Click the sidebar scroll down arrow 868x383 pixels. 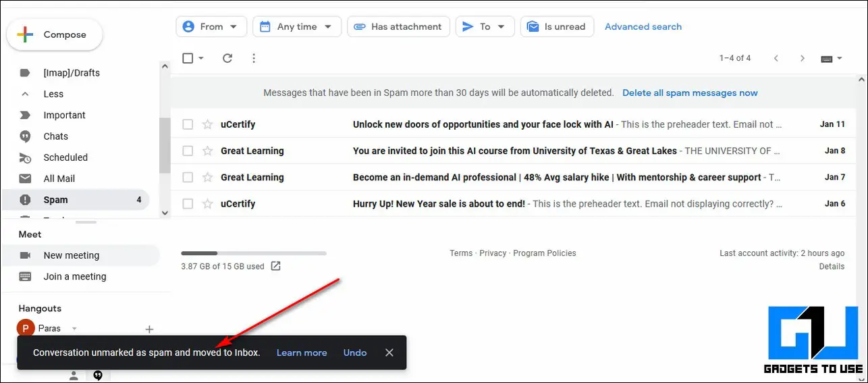click(165, 213)
